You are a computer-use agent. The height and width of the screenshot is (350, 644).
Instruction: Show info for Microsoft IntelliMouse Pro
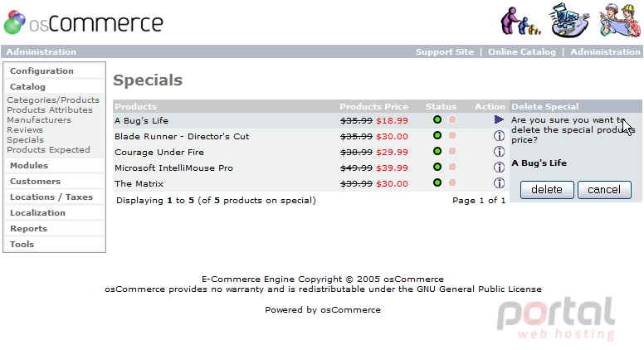(499, 168)
